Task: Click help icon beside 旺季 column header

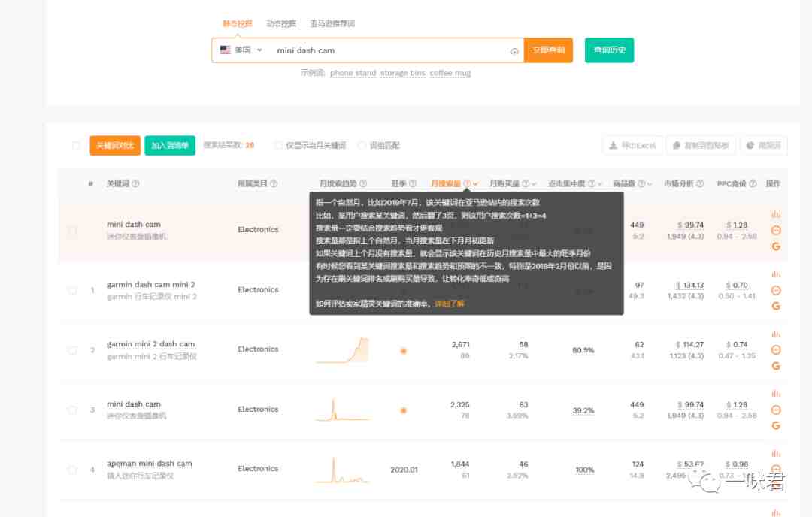Action: (x=413, y=183)
